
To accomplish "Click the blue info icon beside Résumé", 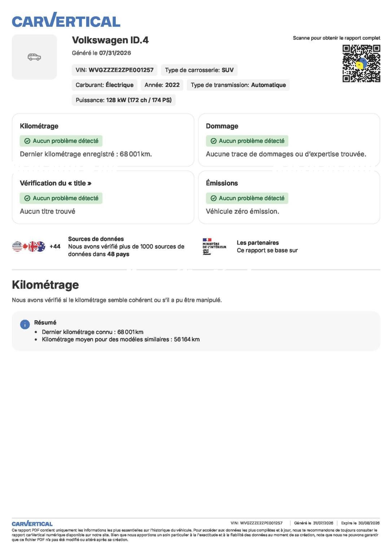I will point(25,325).
